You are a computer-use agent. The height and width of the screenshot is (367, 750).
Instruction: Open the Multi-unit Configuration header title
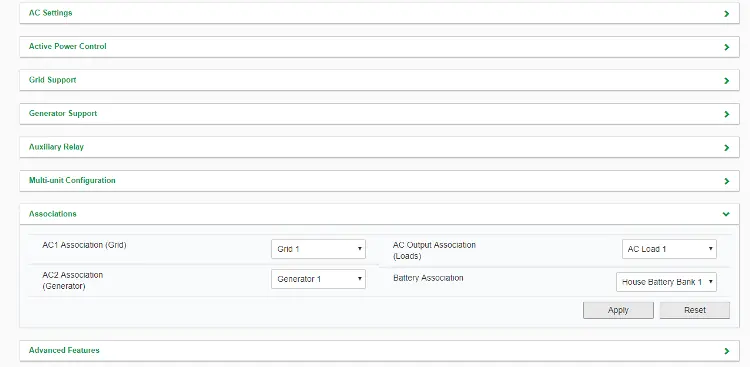72,180
